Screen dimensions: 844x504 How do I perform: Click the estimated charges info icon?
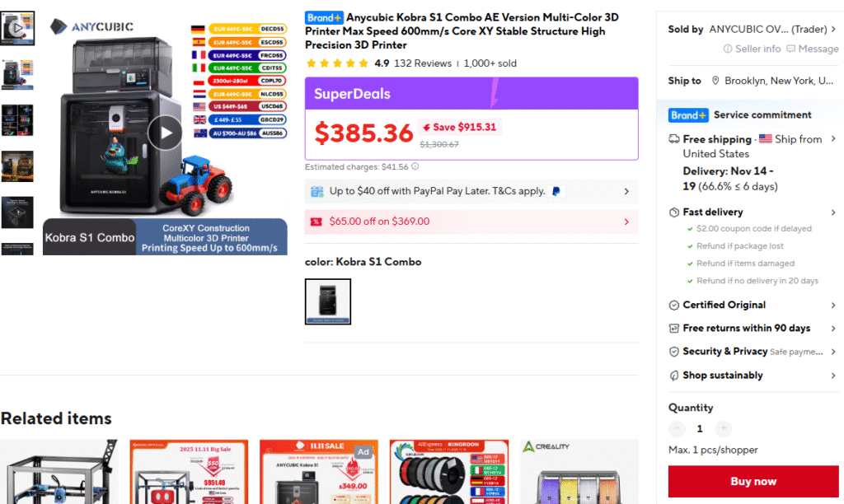pyautogui.click(x=415, y=166)
